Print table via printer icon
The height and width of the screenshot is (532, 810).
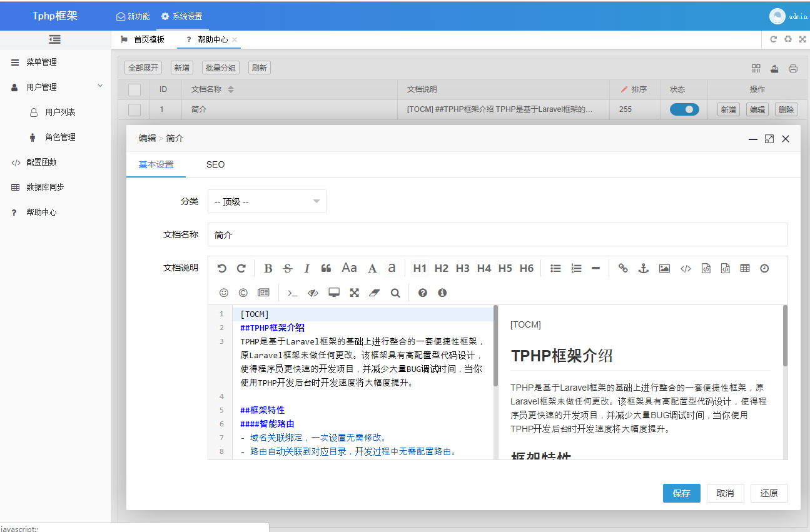coord(793,69)
